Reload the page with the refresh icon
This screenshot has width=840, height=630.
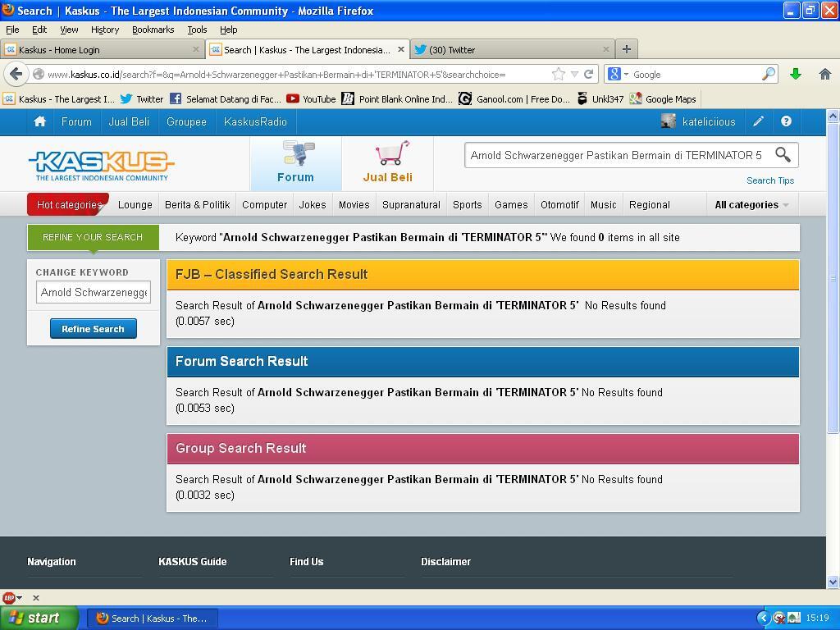(x=588, y=74)
